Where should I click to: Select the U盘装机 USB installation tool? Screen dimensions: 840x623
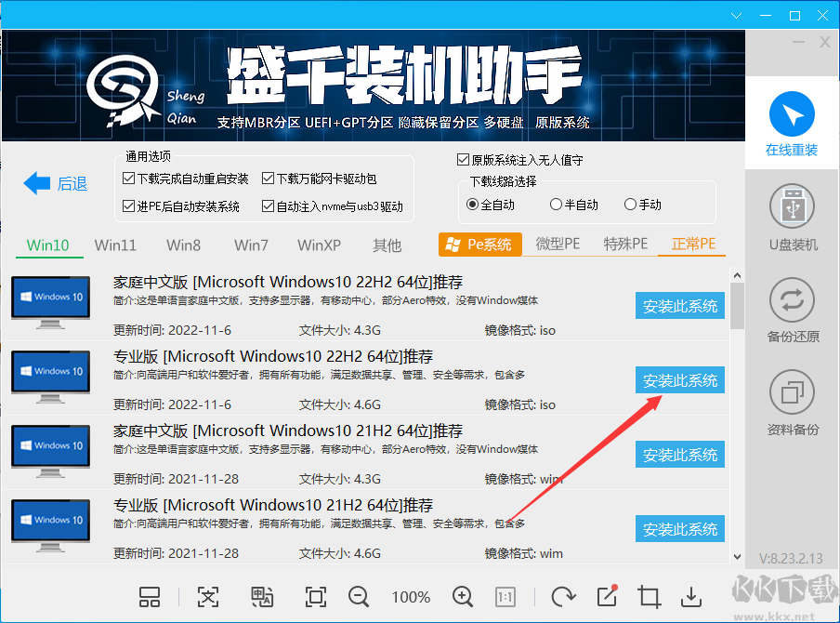click(x=791, y=216)
